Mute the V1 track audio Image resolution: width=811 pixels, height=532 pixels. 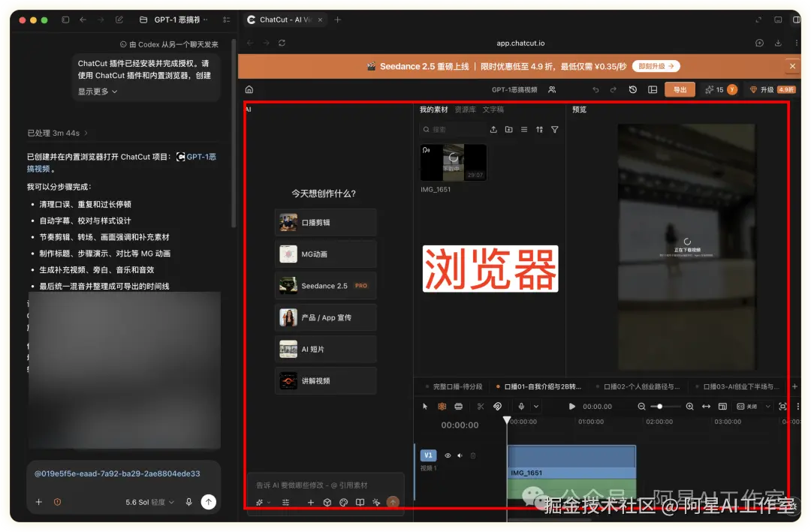460,455
